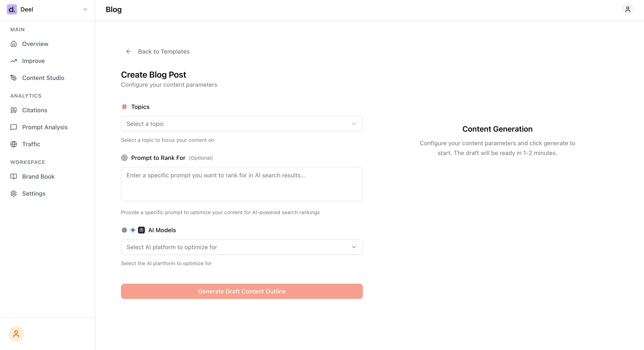The image size is (644, 350).
Task: Click the OpenAI logo beside AI Models
Action: click(x=125, y=230)
